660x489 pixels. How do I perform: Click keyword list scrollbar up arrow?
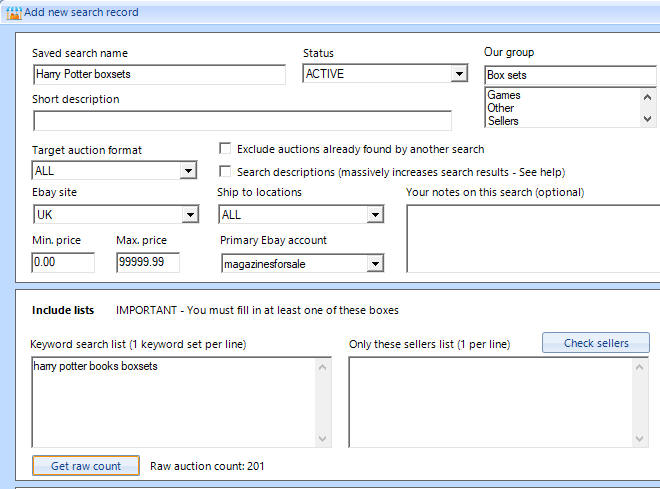click(322, 367)
